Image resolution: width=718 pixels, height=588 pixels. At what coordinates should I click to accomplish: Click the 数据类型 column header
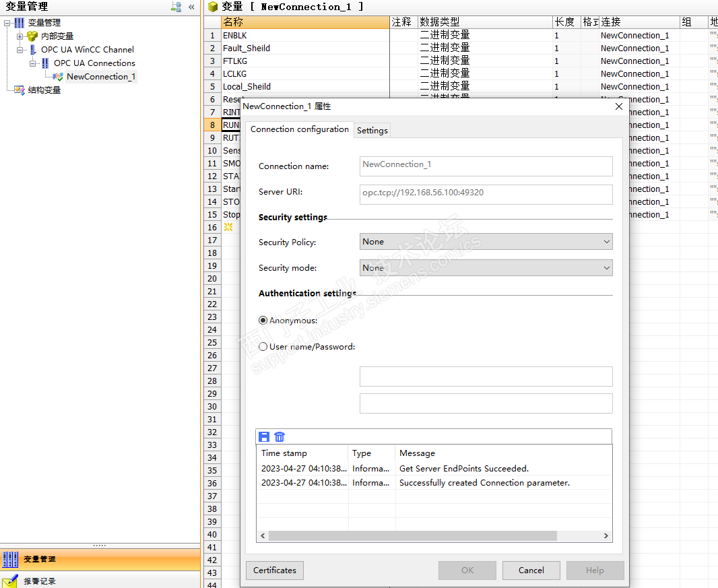point(486,22)
